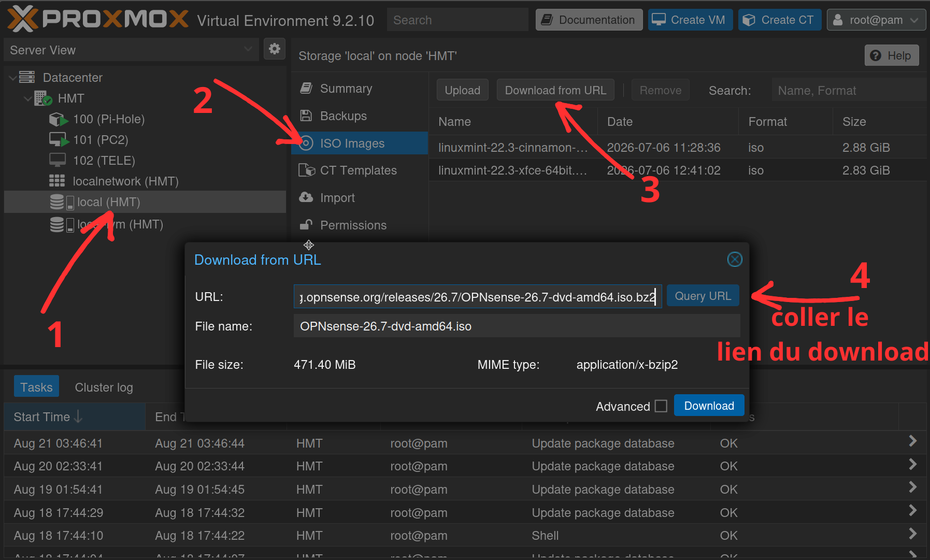Open the Server View dropdown

(x=248, y=49)
